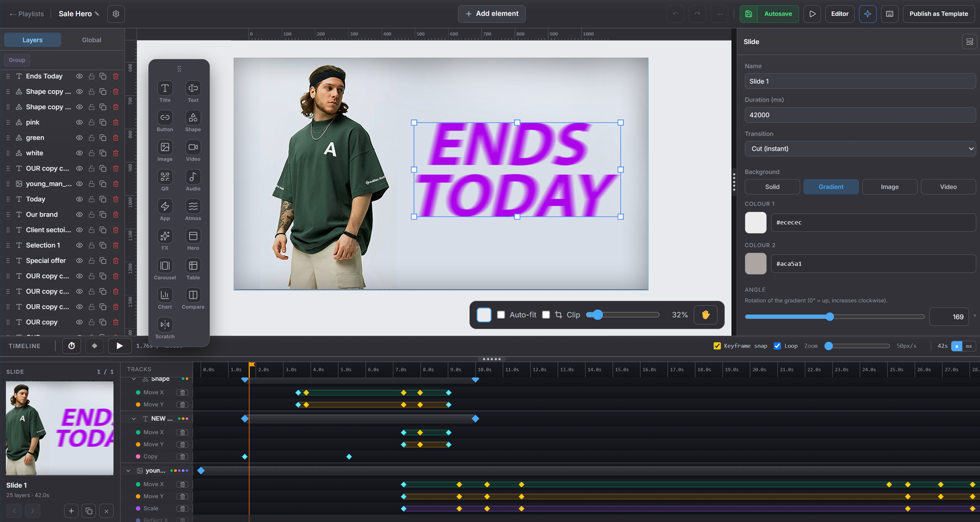Click the Add element button
This screenshot has width=980, height=522.
click(x=492, y=14)
